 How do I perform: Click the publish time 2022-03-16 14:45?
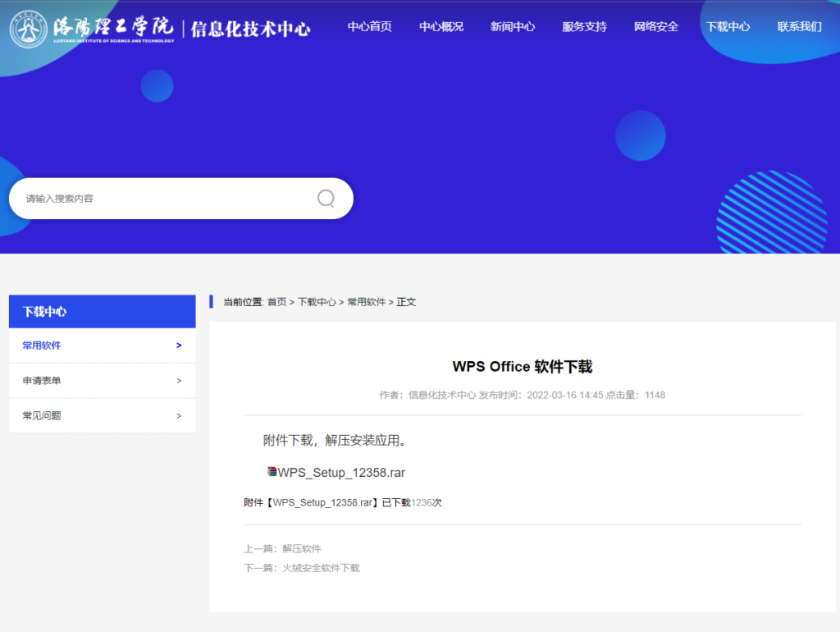[x=564, y=395]
